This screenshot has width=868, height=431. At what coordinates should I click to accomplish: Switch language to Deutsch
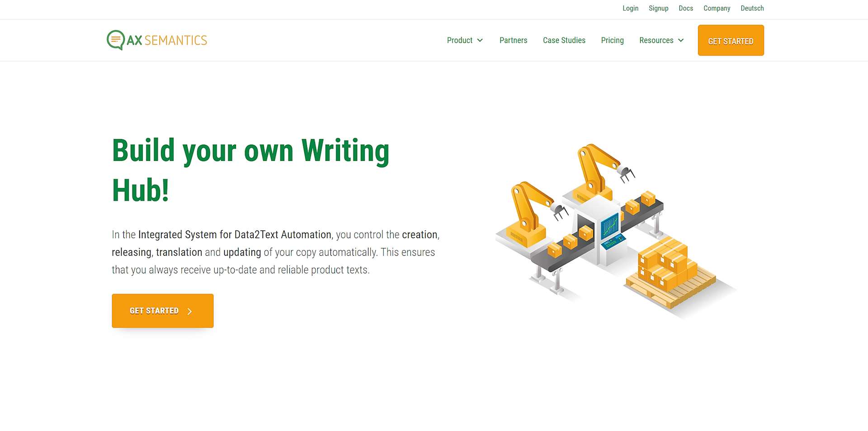click(x=752, y=8)
